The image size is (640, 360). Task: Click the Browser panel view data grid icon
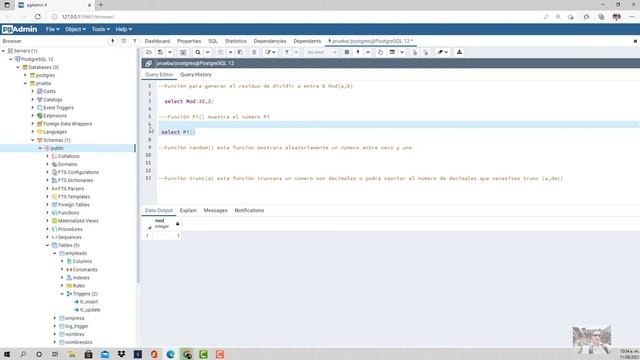click(124, 41)
